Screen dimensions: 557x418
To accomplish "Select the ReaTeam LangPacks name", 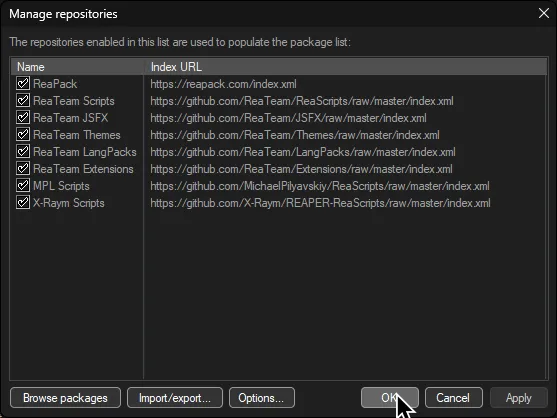I will point(85,152).
